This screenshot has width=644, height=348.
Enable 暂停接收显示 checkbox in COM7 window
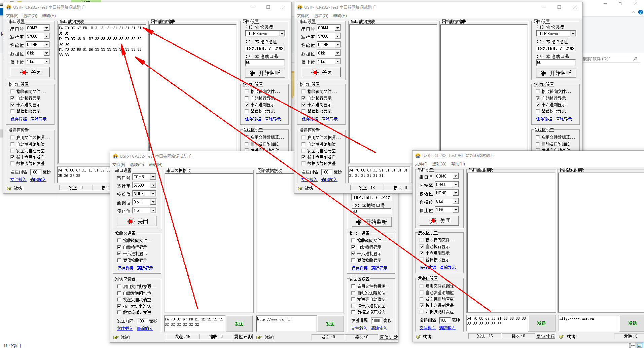[12, 111]
